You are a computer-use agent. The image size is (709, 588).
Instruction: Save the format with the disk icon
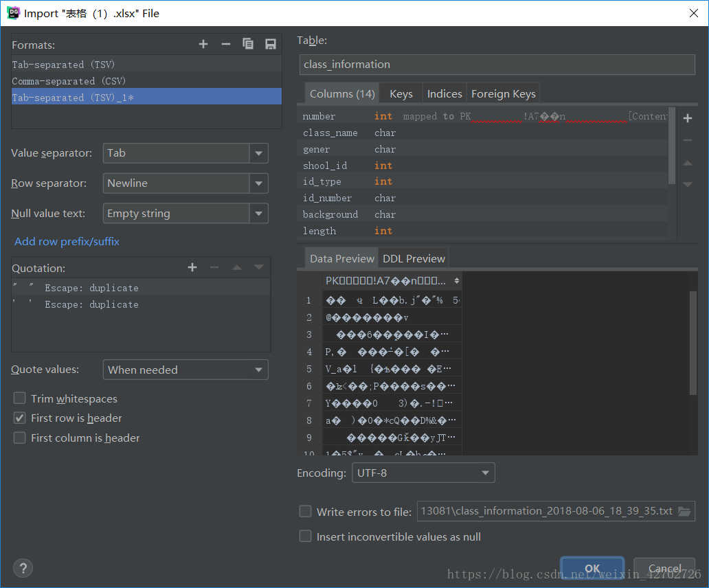(271, 44)
